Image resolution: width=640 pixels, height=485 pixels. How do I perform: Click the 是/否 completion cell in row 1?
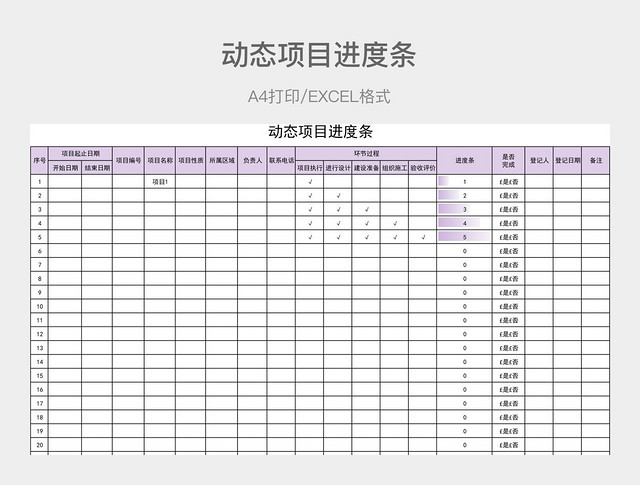pyautogui.click(x=509, y=182)
